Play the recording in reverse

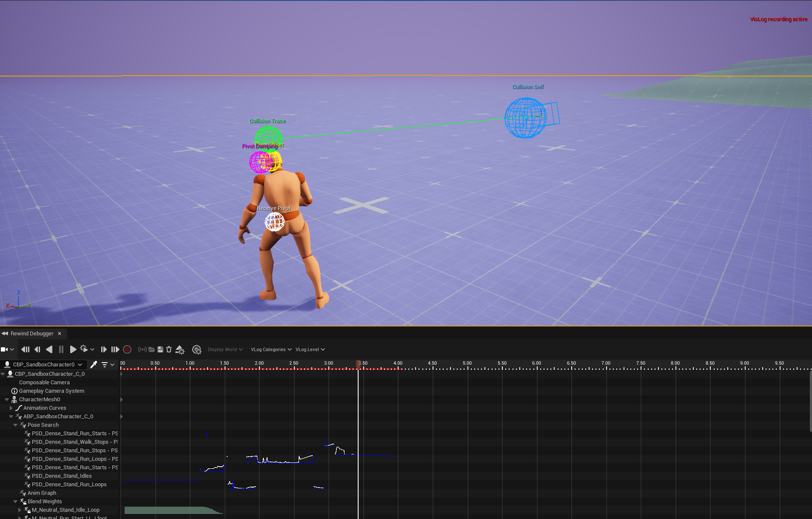pos(49,349)
